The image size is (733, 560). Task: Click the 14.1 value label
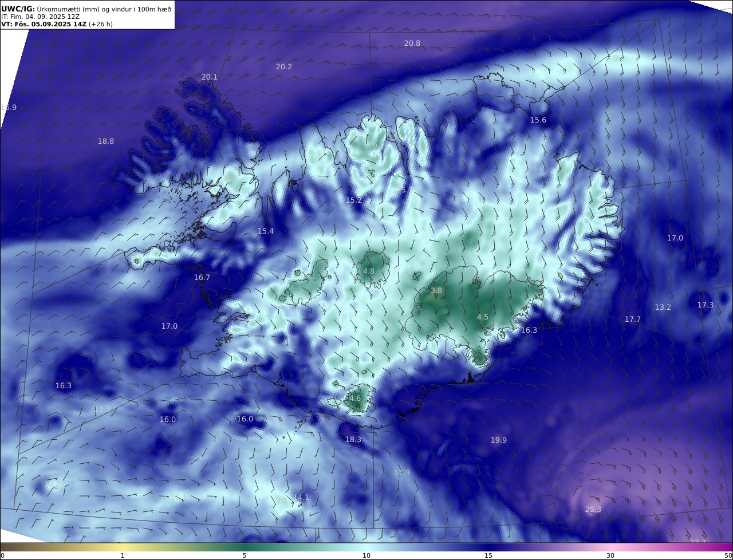301,497
